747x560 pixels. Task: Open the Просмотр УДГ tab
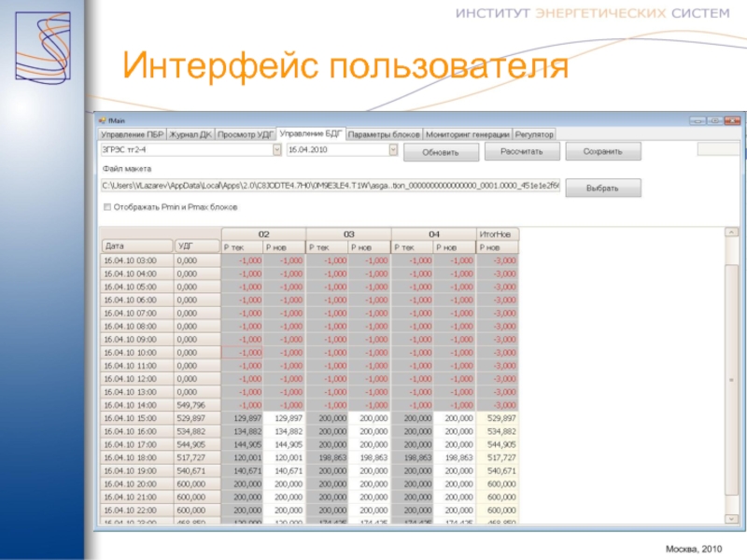point(246,134)
